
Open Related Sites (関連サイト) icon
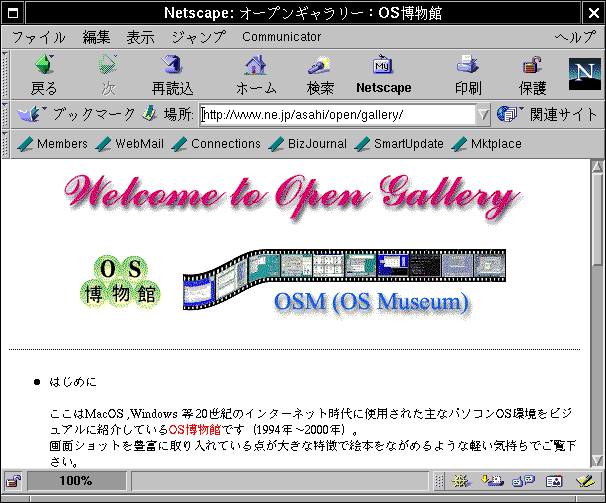[x=509, y=114]
